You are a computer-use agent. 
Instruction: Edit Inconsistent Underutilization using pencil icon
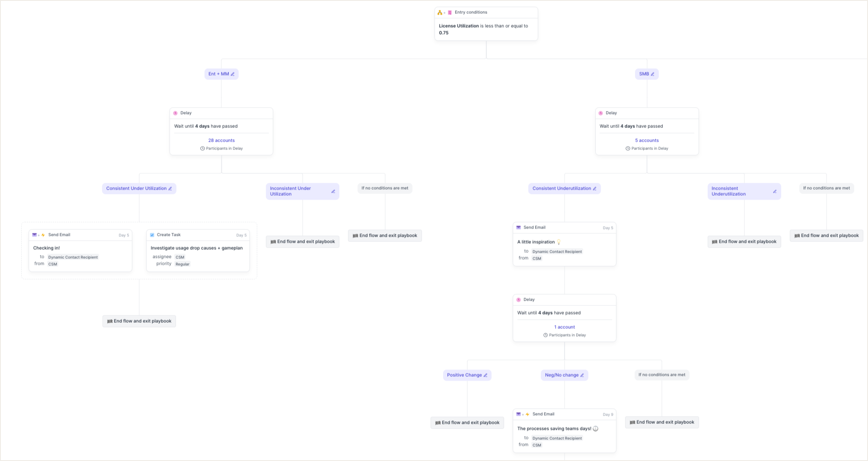click(775, 191)
